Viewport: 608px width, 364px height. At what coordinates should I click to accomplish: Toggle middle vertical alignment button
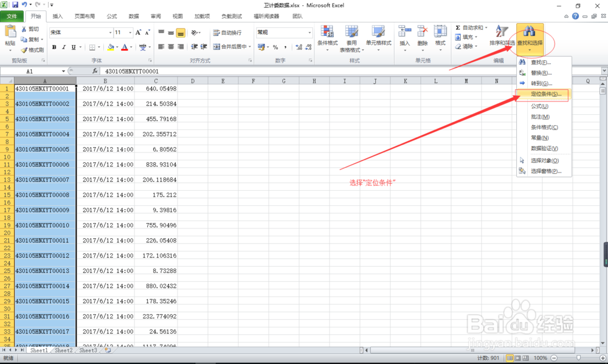[x=171, y=33]
